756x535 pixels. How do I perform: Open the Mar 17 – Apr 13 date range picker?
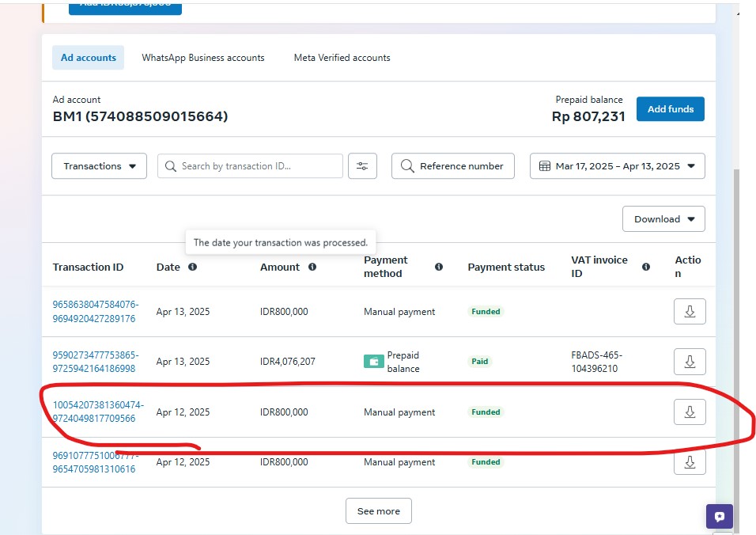coord(617,166)
